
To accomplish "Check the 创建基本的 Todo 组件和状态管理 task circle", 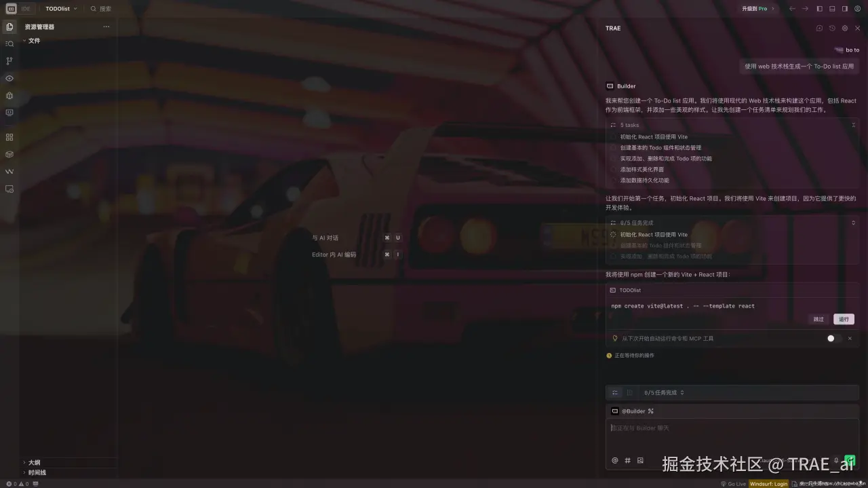I will pos(614,147).
